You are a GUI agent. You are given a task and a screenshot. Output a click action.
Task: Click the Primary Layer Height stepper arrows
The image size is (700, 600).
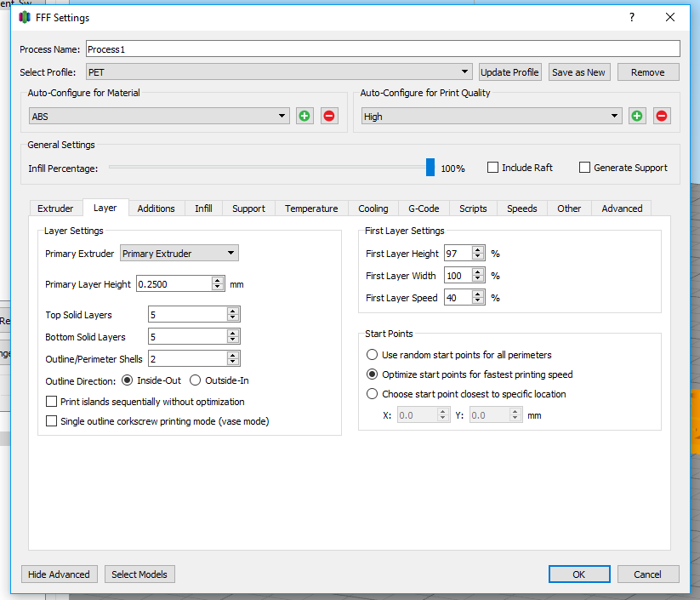[x=218, y=284]
